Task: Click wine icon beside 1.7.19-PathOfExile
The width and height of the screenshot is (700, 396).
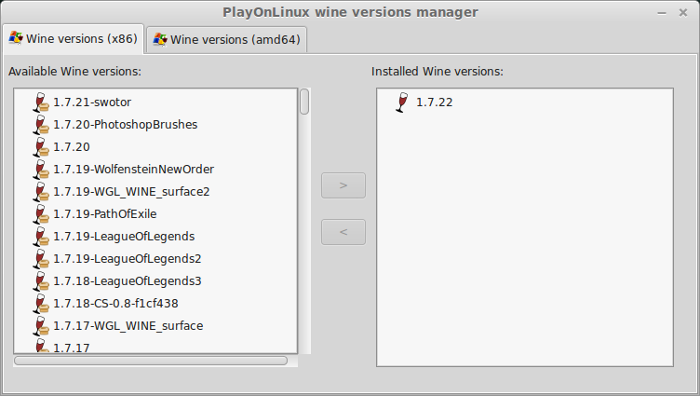Action: click(41, 214)
